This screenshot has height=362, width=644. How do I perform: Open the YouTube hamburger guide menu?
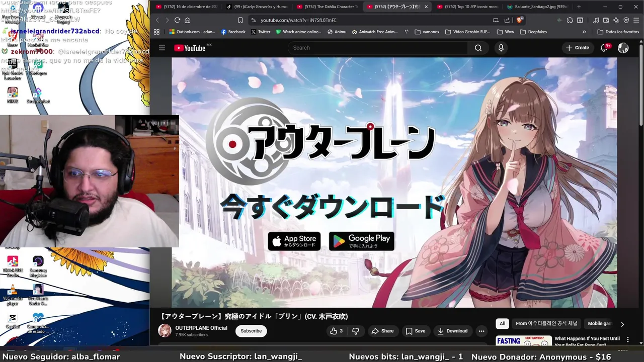(x=162, y=48)
